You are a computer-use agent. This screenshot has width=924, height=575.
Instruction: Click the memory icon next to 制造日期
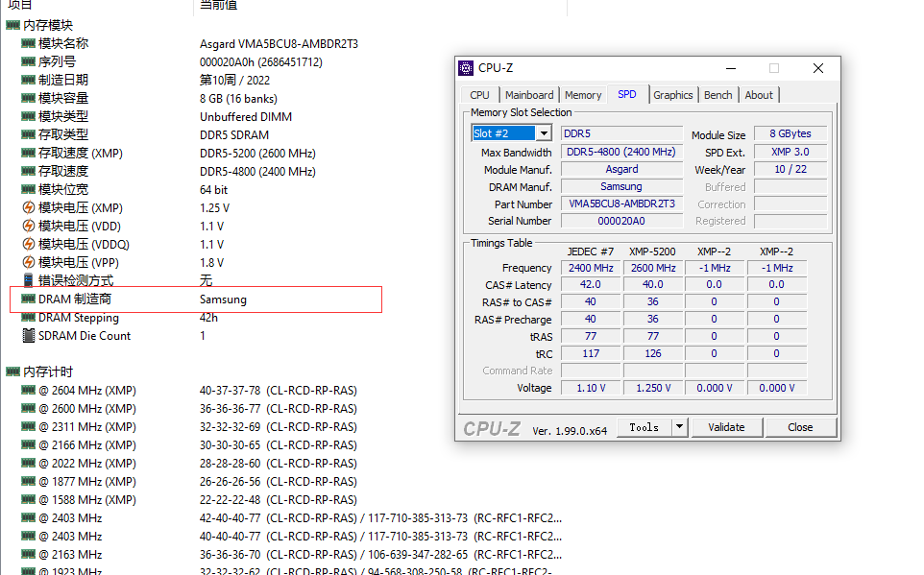click(x=28, y=80)
